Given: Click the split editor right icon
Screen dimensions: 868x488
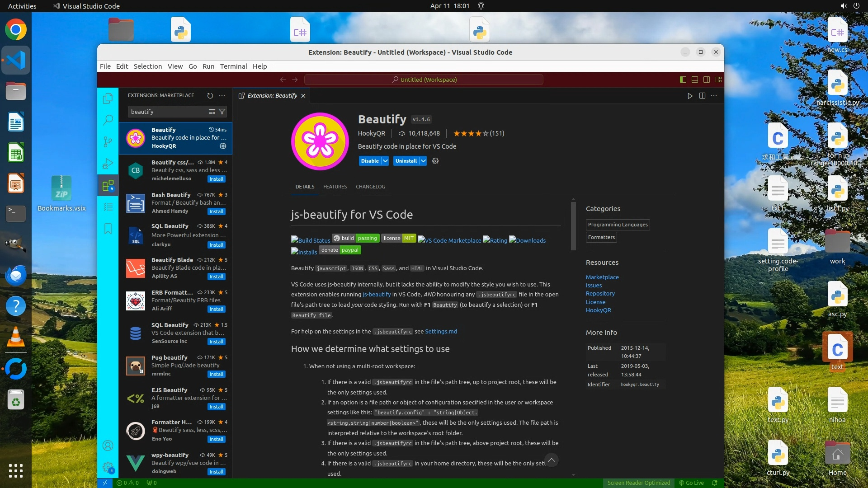Looking at the screenshot, I should pos(702,96).
